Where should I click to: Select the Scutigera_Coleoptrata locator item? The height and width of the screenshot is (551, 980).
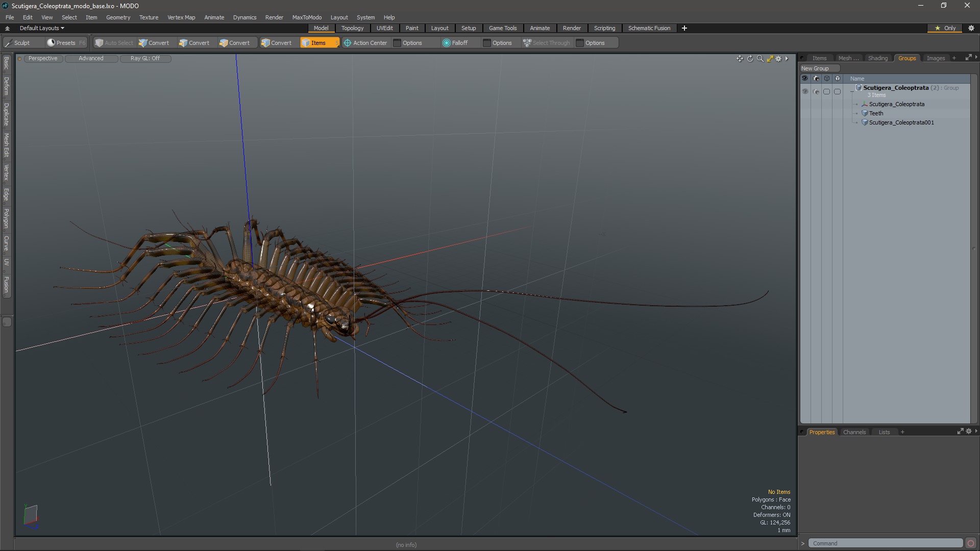point(896,104)
